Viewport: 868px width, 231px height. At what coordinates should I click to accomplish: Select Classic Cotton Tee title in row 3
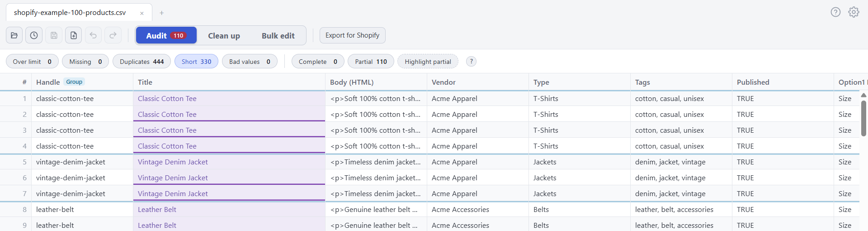tap(229, 130)
